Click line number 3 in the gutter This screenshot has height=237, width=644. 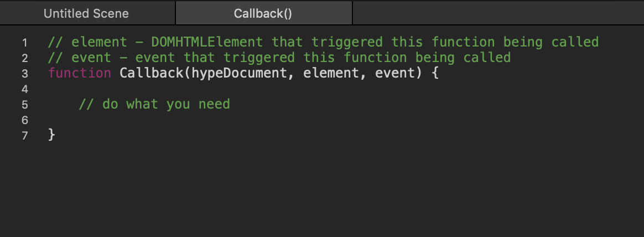point(24,73)
